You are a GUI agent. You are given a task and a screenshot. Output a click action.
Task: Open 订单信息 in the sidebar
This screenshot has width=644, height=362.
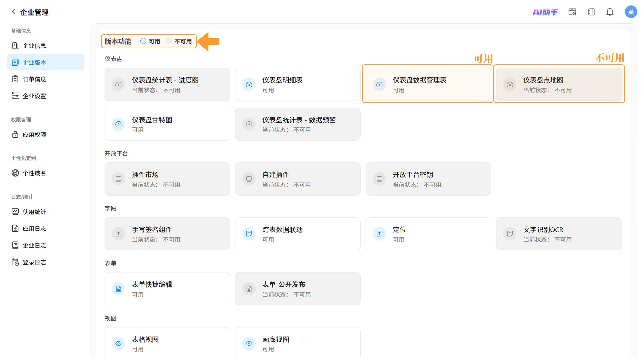tap(45, 79)
